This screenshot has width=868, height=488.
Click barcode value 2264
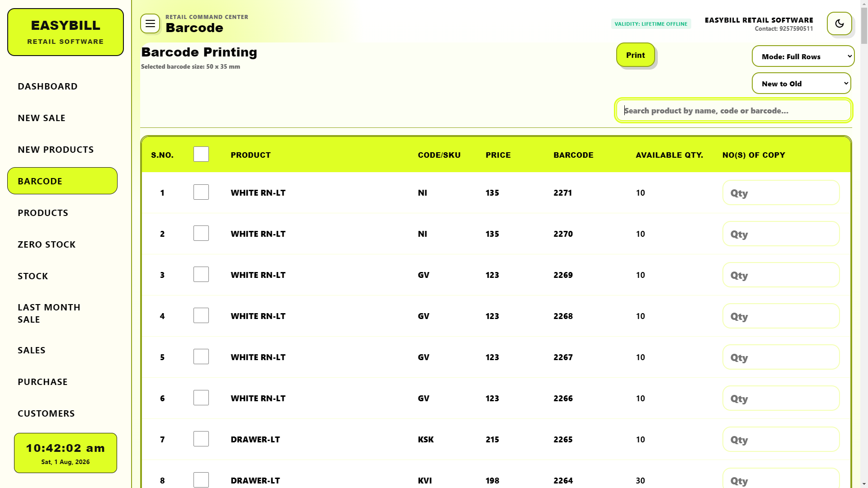[563, 481]
